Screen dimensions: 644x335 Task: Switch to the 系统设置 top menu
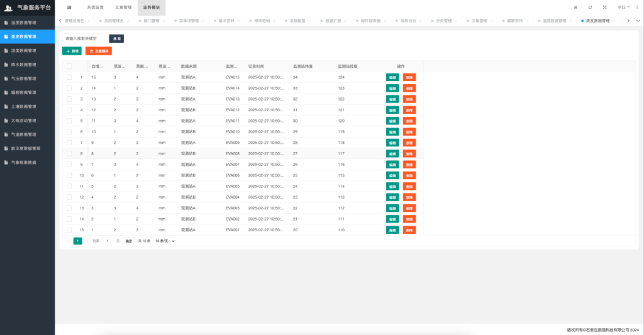(95, 7)
